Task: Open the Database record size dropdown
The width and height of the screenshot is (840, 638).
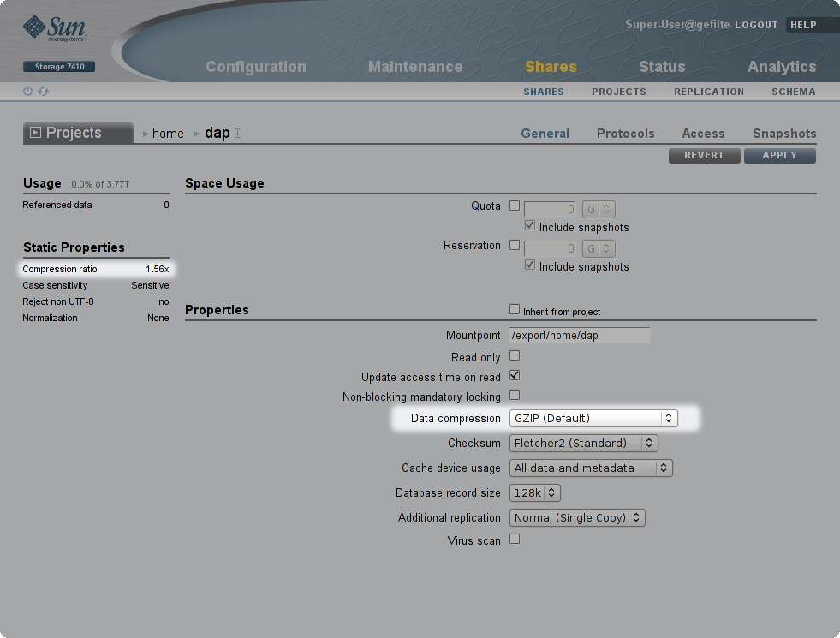Action: click(535, 492)
